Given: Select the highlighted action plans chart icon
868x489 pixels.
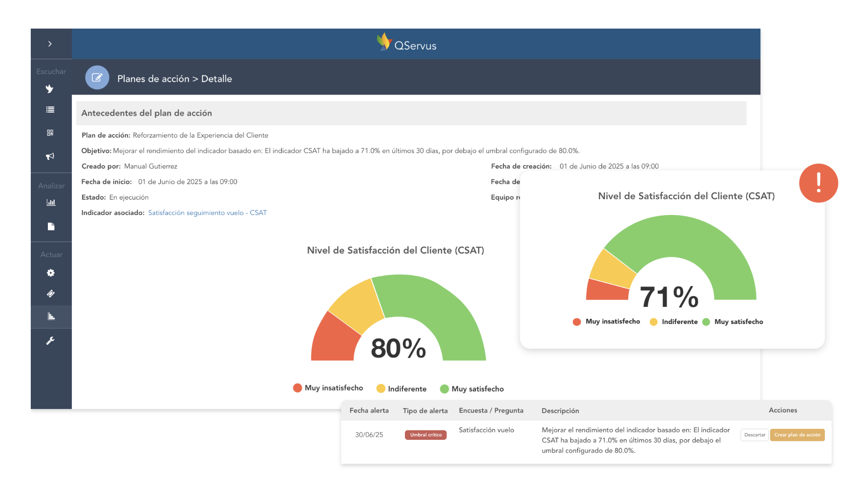Looking at the screenshot, I should [51, 317].
